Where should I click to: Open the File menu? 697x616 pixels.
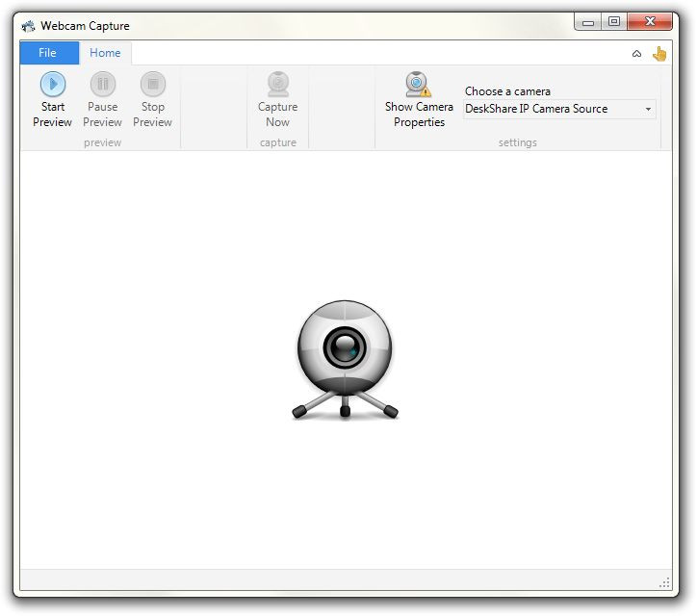click(49, 53)
